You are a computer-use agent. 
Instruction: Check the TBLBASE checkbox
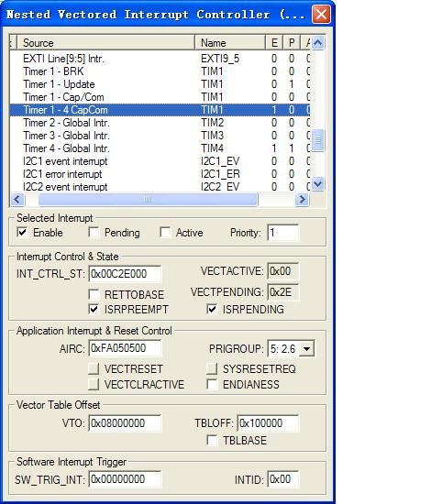pos(212,440)
